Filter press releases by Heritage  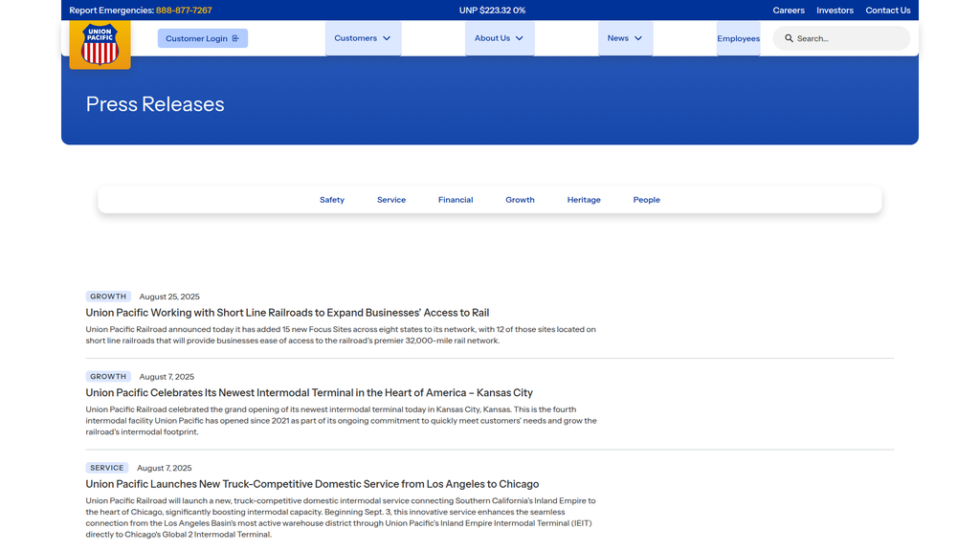(x=584, y=200)
